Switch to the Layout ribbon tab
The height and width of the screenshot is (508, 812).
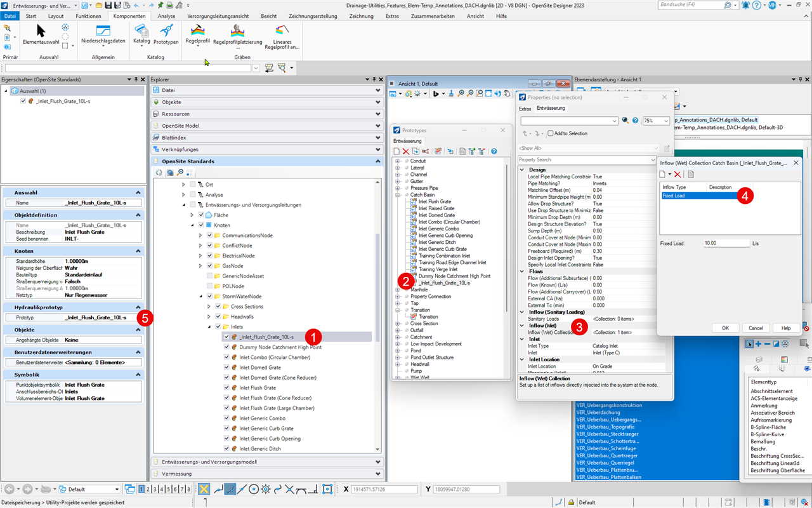56,16
